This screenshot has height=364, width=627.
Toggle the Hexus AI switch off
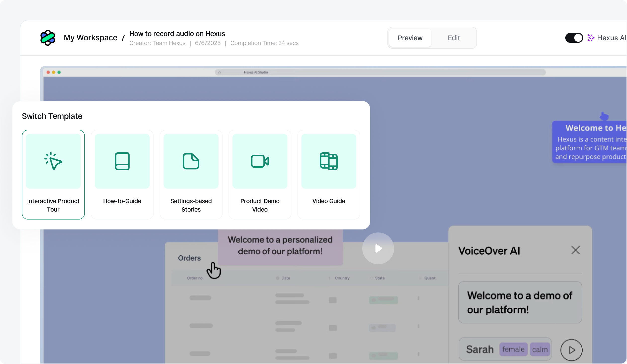574,38
